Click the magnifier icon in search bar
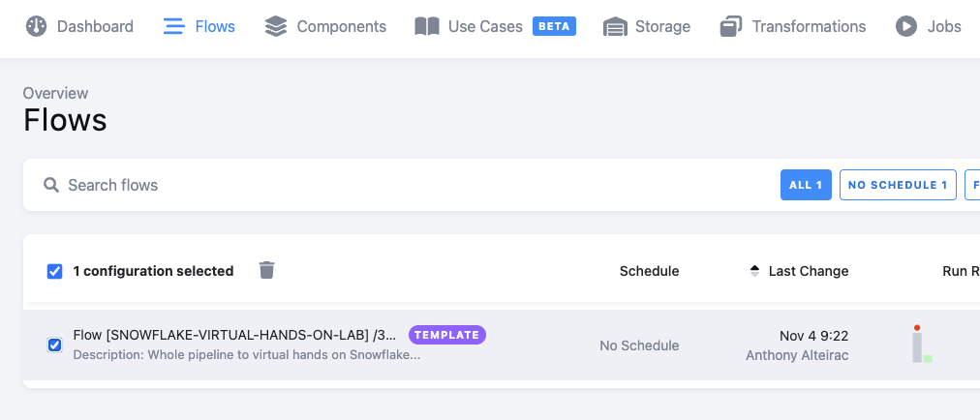 click(x=50, y=185)
